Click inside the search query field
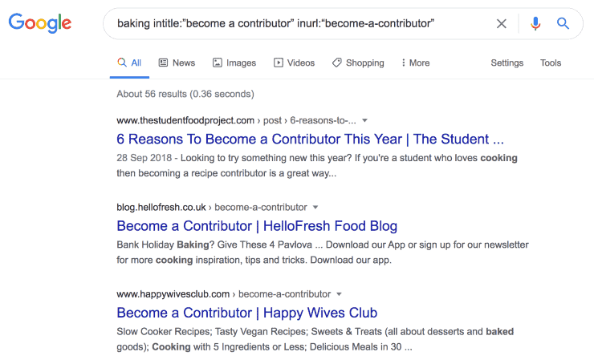Image resolution: width=594 pixels, height=364 pixels. (x=299, y=23)
